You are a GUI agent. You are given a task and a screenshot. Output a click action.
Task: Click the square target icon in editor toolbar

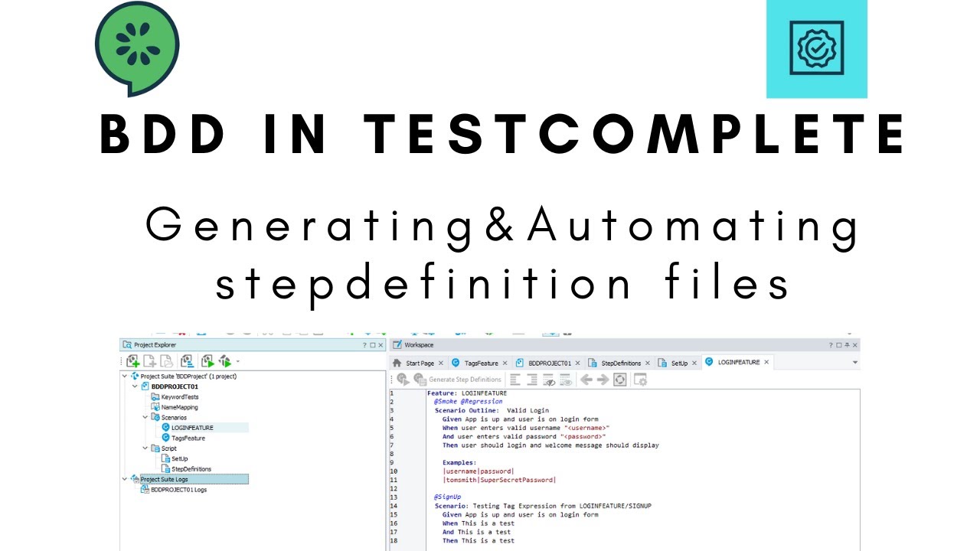point(620,380)
